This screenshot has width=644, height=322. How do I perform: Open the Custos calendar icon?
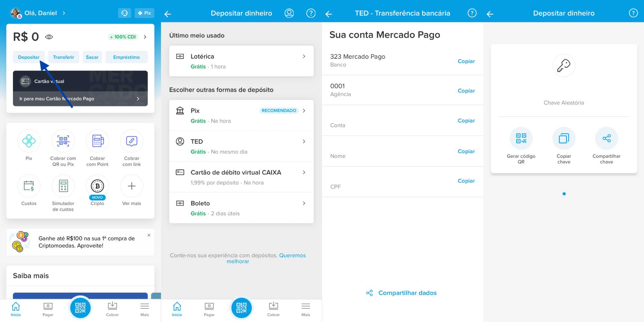[x=29, y=186]
